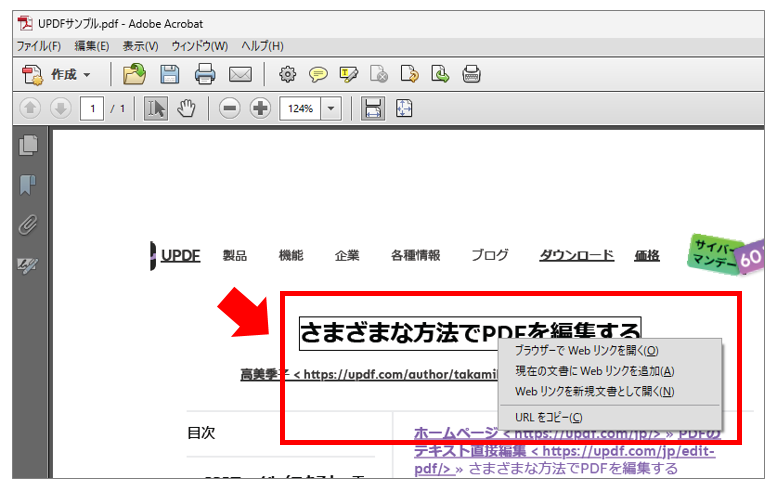Viewport: 780px width, 485px height.
Task: Click the delete page document icon
Action: pos(379,75)
